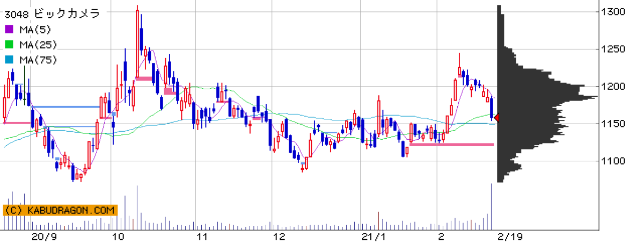The image size is (644, 243).
Task: Click the longest volume-profile bar near 1185
Action: click(x=547, y=97)
